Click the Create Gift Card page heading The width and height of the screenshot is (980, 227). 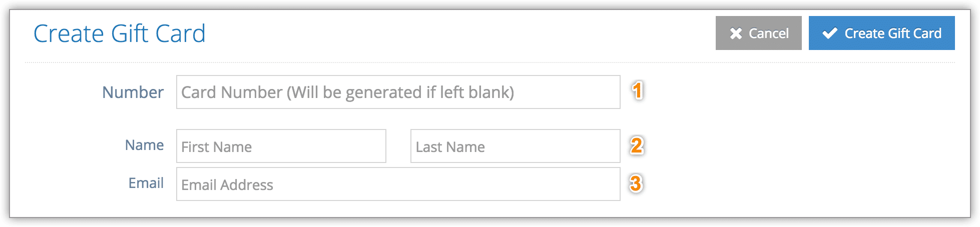119,33
